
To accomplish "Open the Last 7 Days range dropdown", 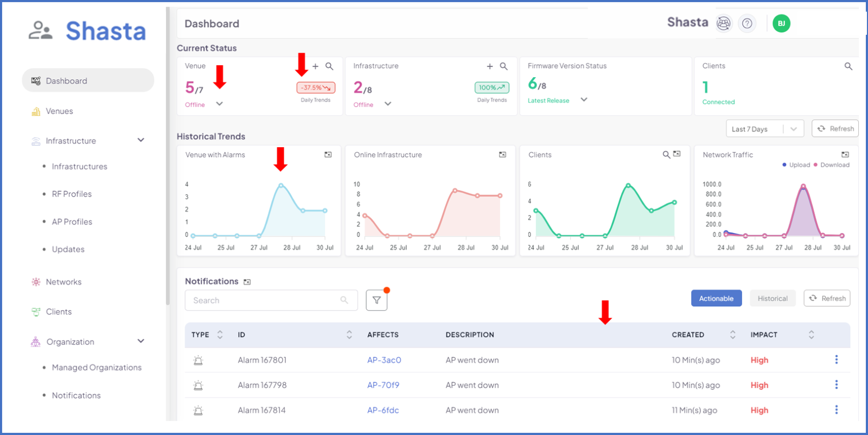I will [x=765, y=129].
